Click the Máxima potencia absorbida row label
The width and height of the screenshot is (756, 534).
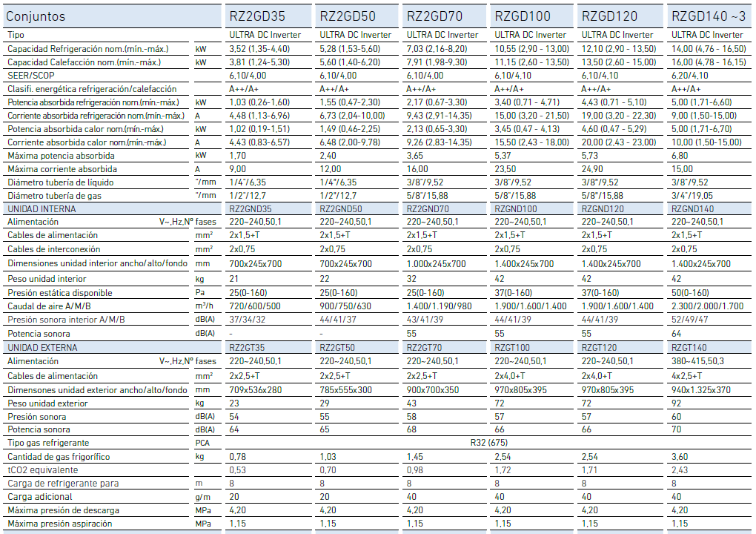tap(61, 156)
